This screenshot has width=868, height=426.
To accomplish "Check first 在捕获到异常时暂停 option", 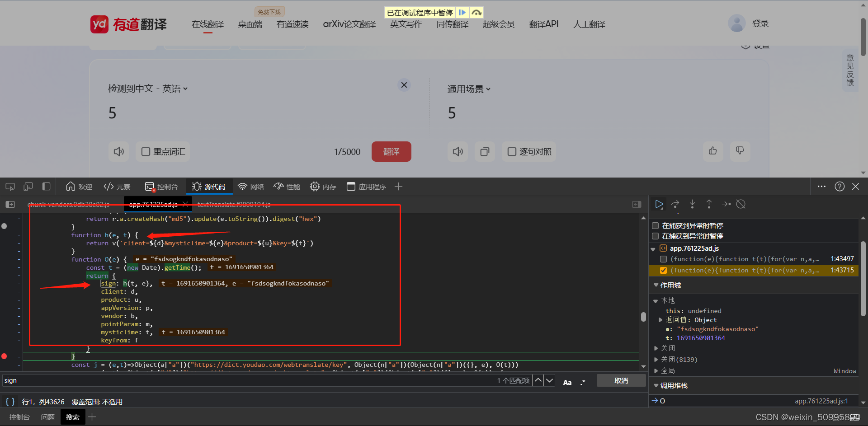I will (655, 225).
